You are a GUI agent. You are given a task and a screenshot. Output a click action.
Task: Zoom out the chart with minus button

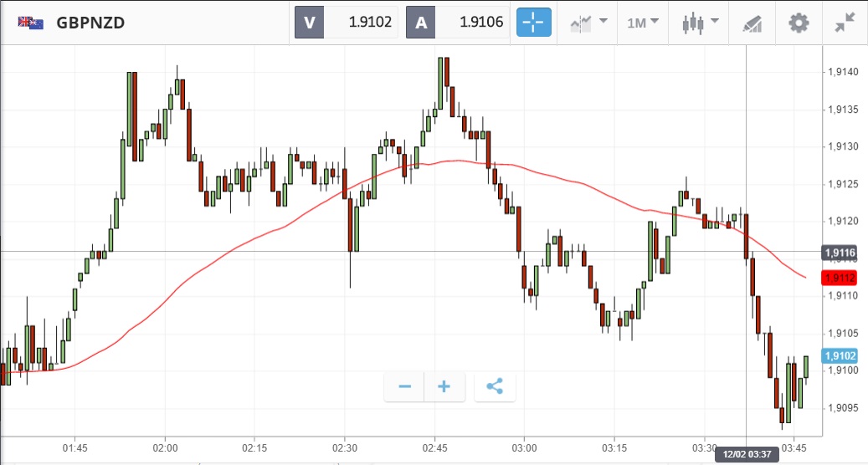point(405,386)
